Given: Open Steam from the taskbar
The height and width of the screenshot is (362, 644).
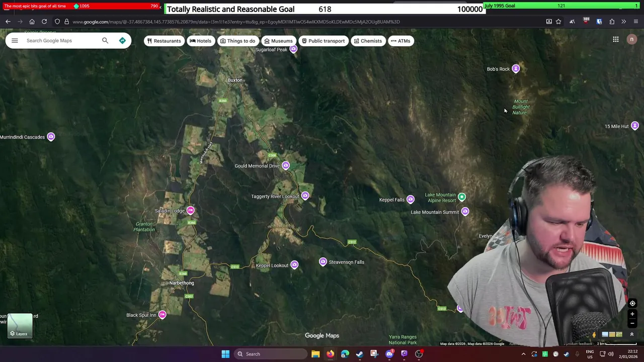Looking at the screenshot, I should (x=360, y=354).
